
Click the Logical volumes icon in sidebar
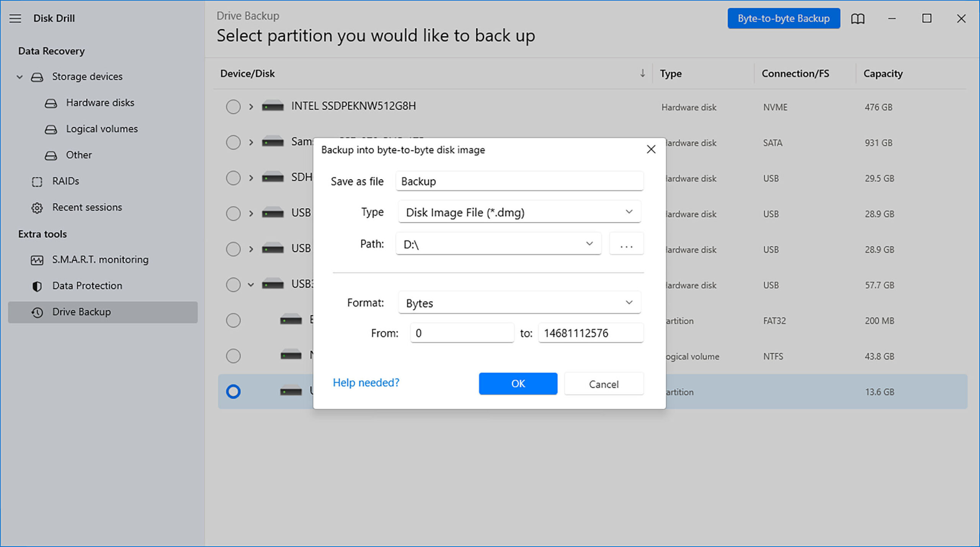[51, 129]
